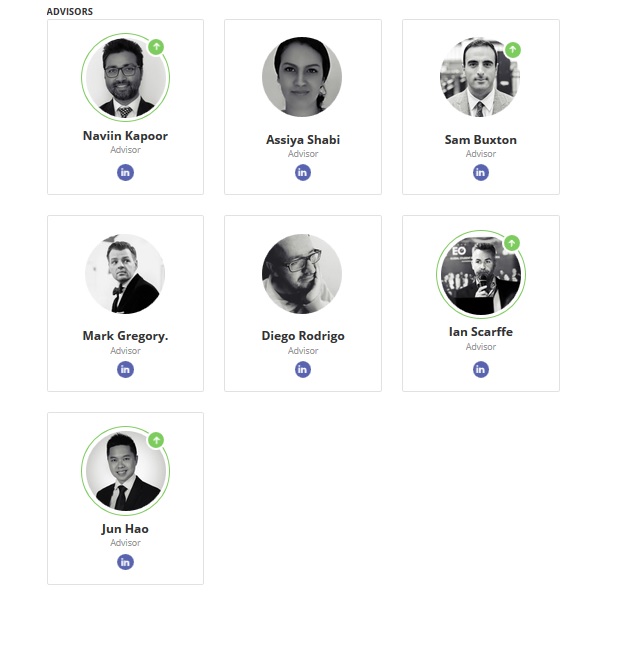The width and height of the screenshot is (638, 652).
Task: Open Mark Gregory's LinkedIn icon
Action: pyautogui.click(x=125, y=369)
